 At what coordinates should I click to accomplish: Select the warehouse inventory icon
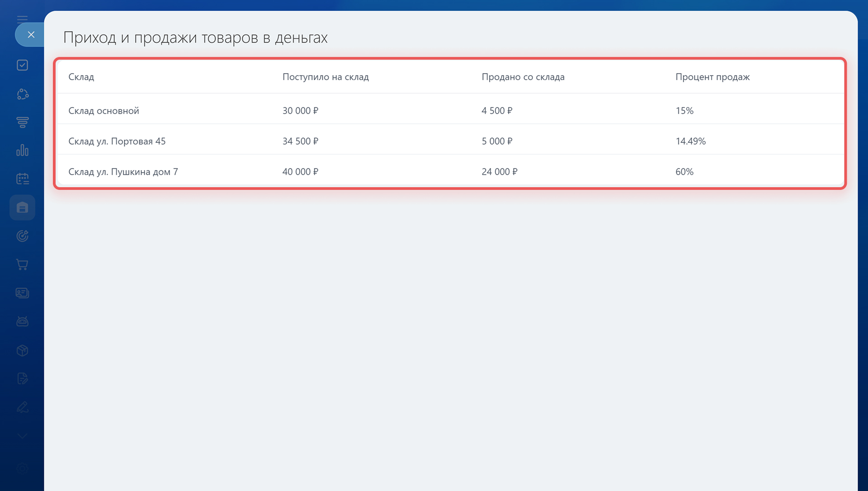[22, 208]
